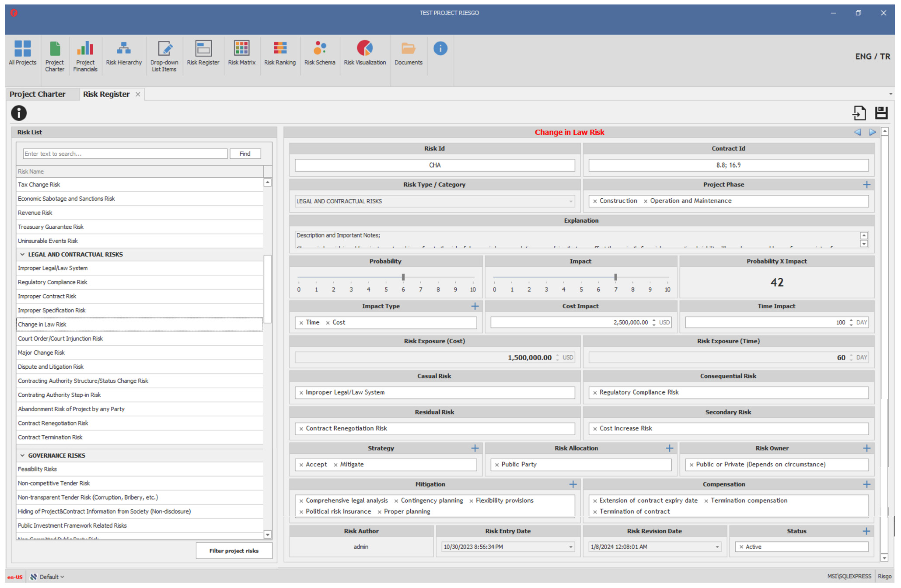The image size is (901, 588).
Task: Close the Risk Register tab
Action: click(x=138, y=94)
